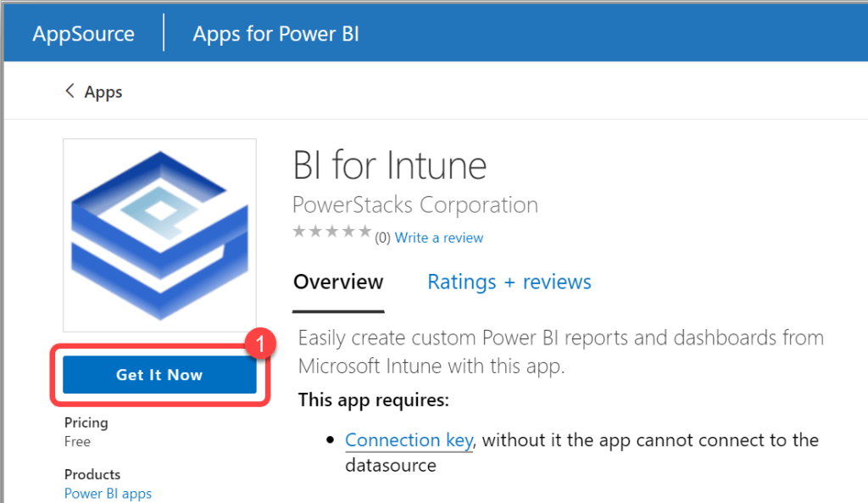Click the 'This app requires:' heading
Viewport: 868px width, 503px height.
tap(374, 400)
